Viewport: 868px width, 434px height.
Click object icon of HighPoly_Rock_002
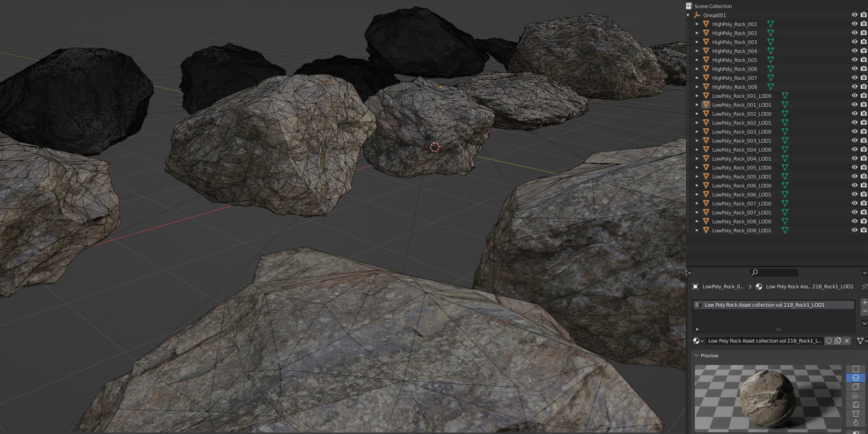pyautogui.click(x=706, y=33)
